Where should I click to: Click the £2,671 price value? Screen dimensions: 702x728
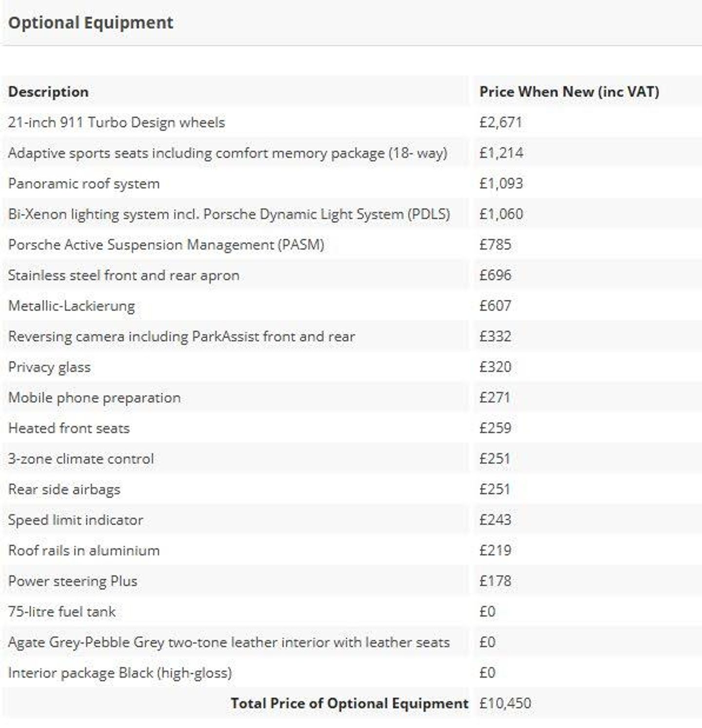tap(501, 122)
